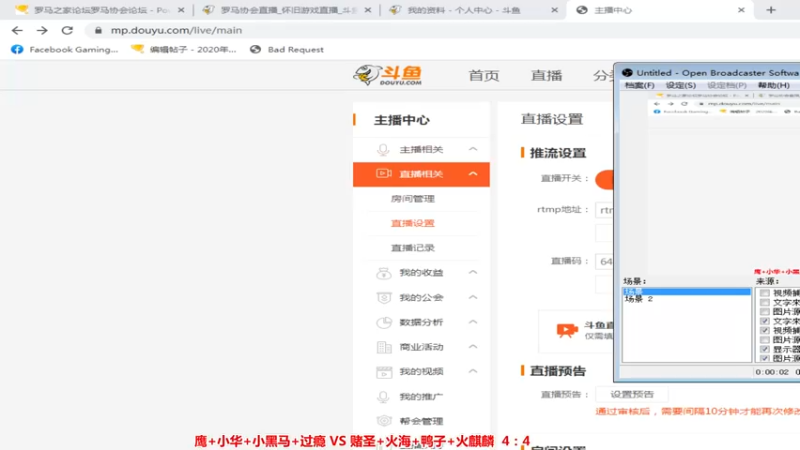Expand the 我的视频 section chevron
The height and width of the screenshot is (450, 800).
(473, 371)
